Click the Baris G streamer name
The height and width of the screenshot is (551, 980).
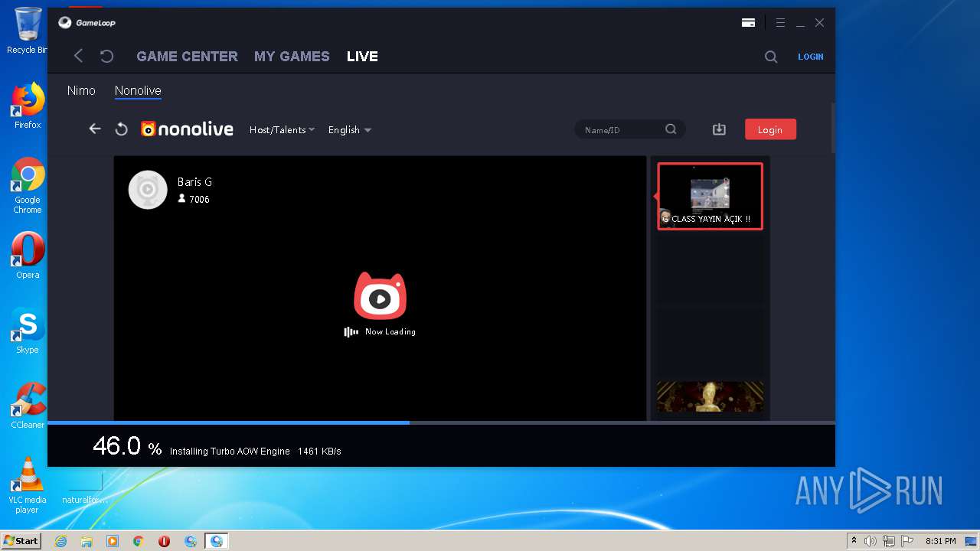[x=194, y=182]
